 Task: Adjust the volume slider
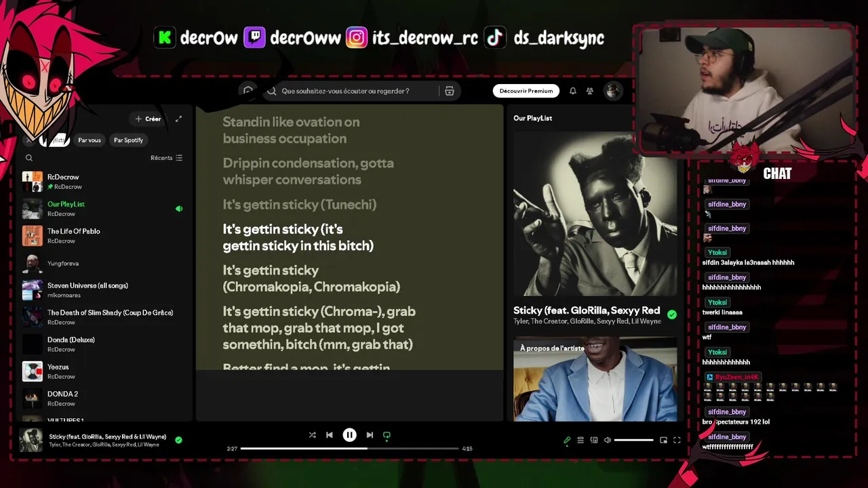(x=633, y=440)
